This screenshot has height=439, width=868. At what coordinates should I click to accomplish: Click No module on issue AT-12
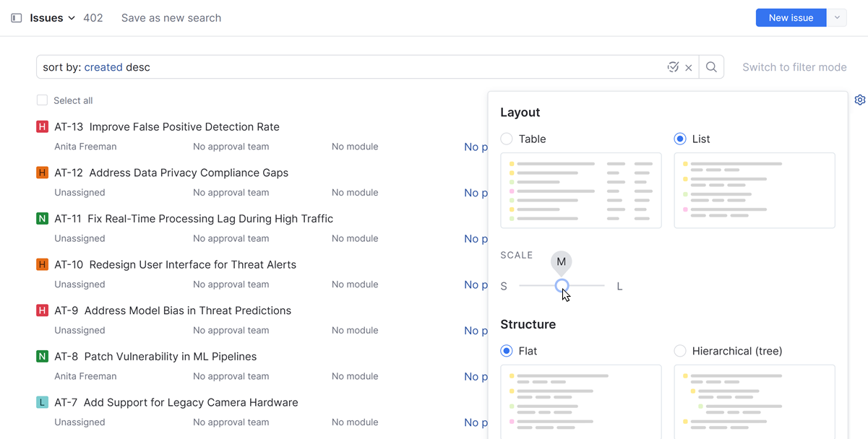[355, 193]
